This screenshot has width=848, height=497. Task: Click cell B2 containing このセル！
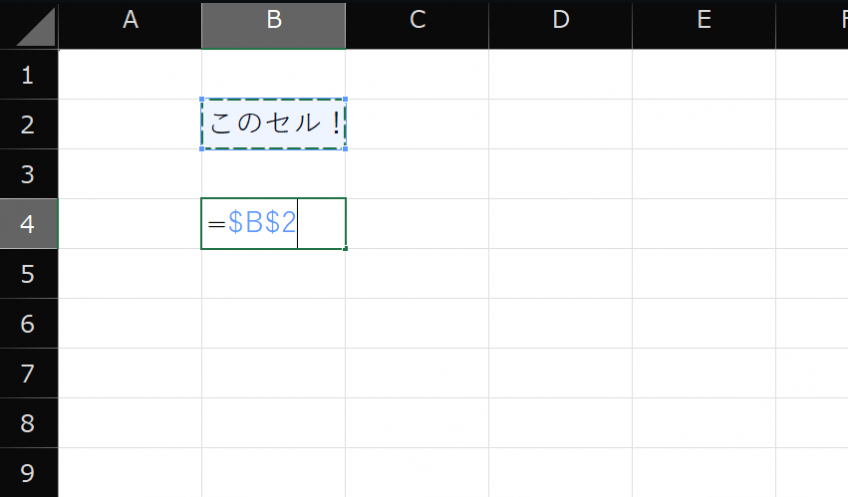[273, 125]
